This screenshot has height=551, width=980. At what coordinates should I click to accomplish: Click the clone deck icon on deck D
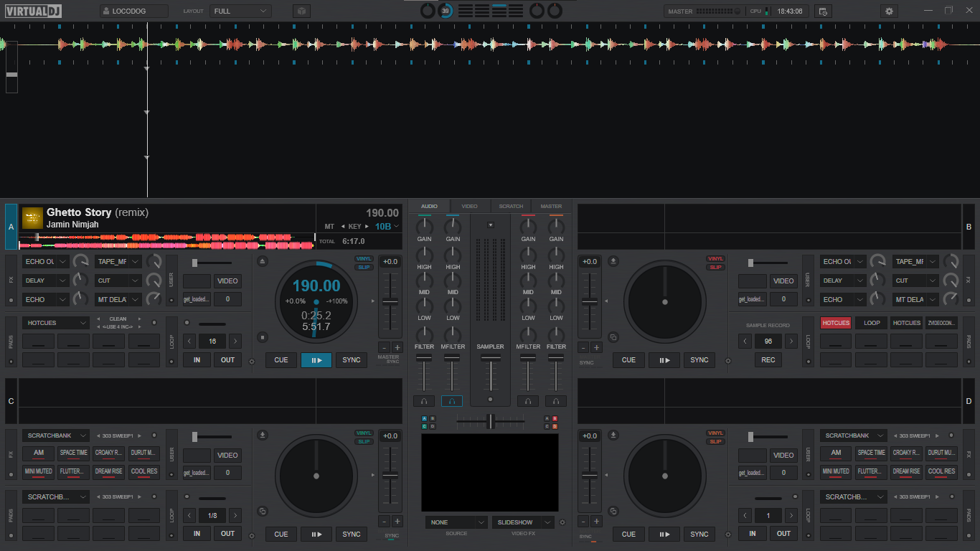click(613, 511)
